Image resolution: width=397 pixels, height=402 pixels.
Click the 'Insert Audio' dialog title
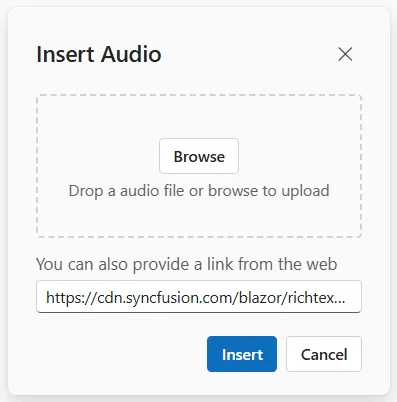[x=99, y=54]
